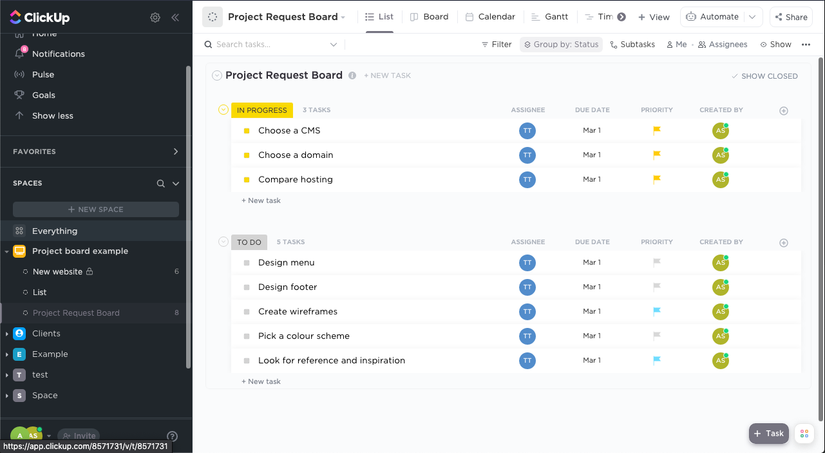Click priority flag for Choose a CMS

click(x=657, y=130)
